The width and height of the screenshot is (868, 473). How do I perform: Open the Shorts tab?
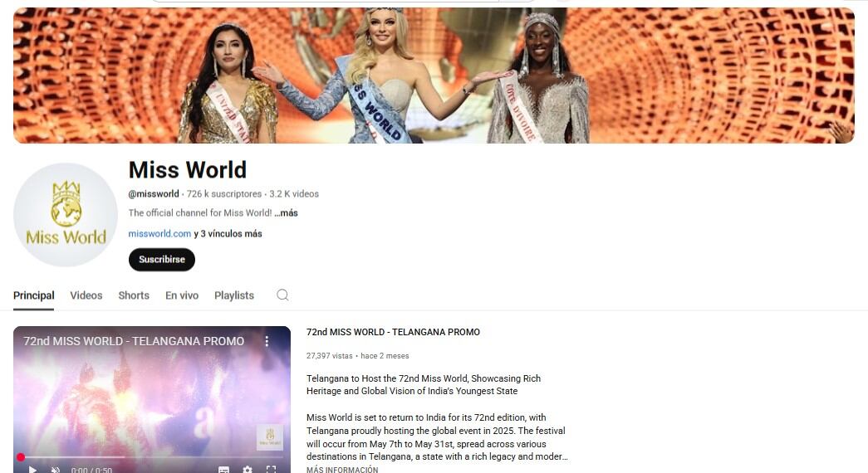click(134, 295)
